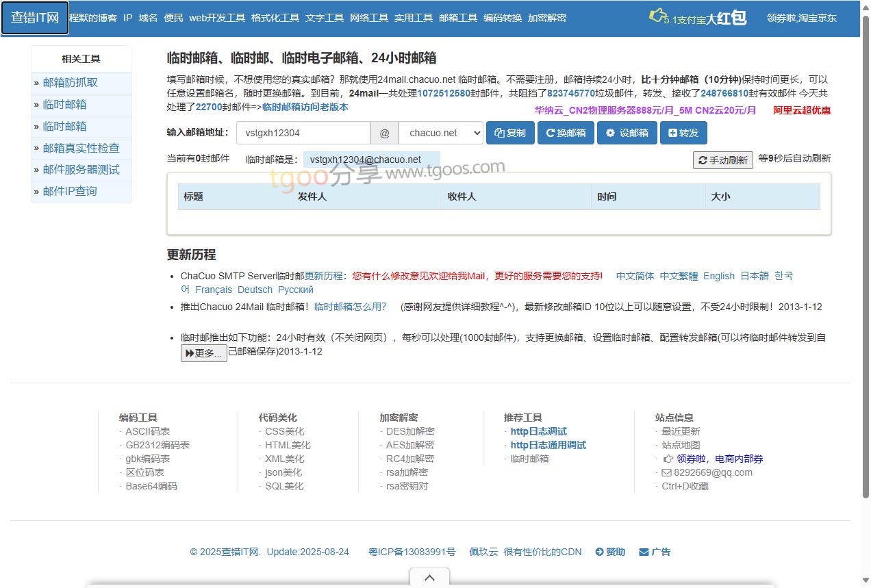The height and width of the screenshot is (588, 871).
Task: Click the 赞助 sponsor link in footer
Action: [610, 552]
